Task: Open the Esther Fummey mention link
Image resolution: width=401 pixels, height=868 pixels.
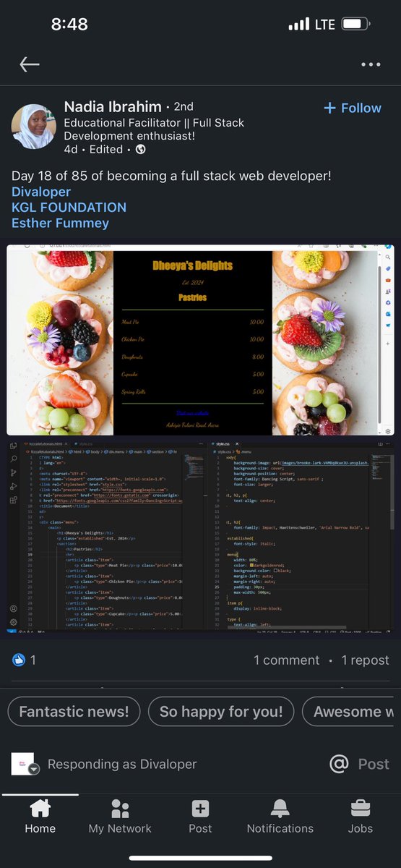Action: (60, 223)
